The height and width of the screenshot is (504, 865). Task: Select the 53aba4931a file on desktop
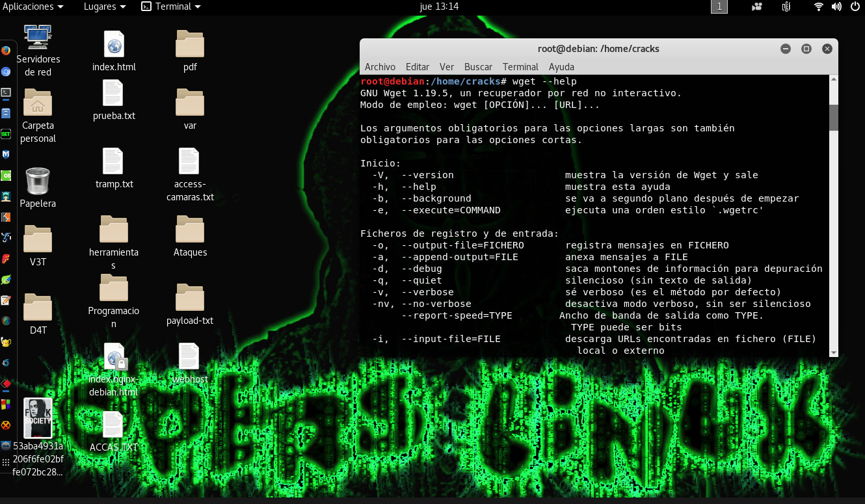38,459
